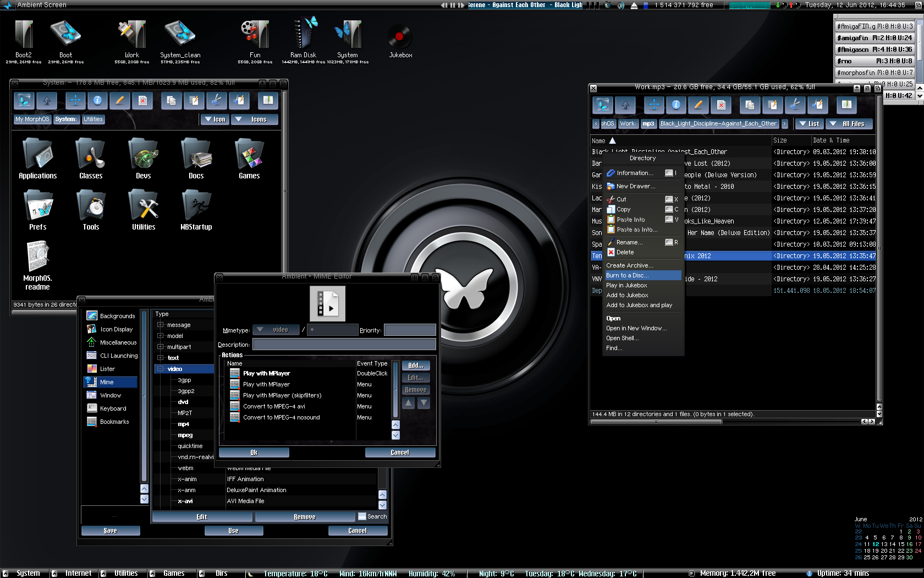The width and height of the screenshot is (924, 578).
Task: Open the Jukebox desktop icon
Action: click(x=400, y=37)
